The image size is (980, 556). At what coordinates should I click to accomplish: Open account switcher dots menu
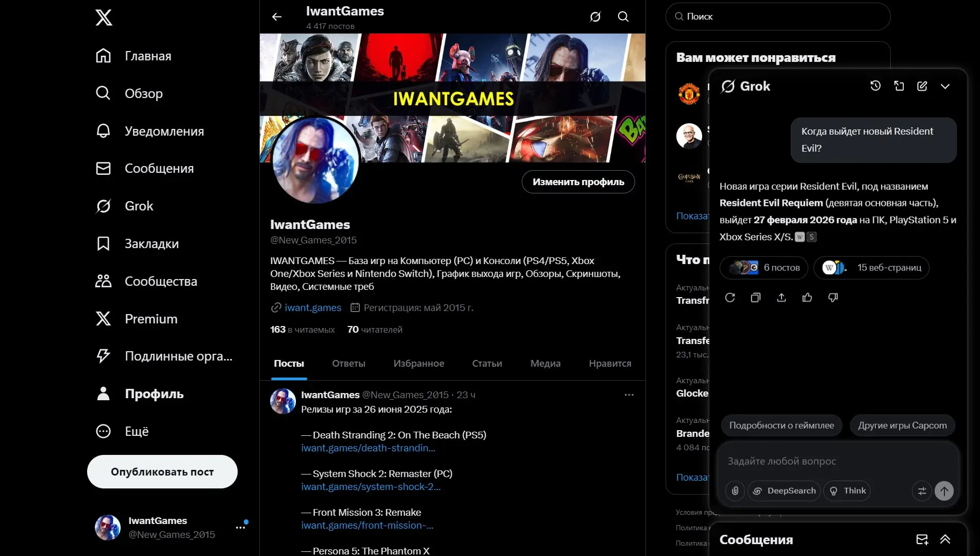coord(241,527)
